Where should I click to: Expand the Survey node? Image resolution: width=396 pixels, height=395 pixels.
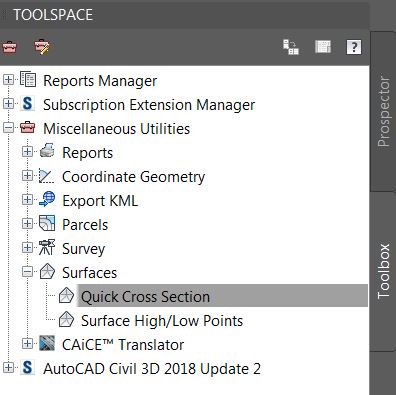tap(27, 248)
